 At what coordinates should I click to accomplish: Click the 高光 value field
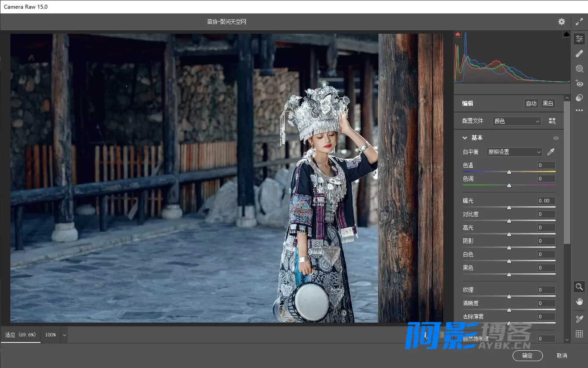click(547, 227)
